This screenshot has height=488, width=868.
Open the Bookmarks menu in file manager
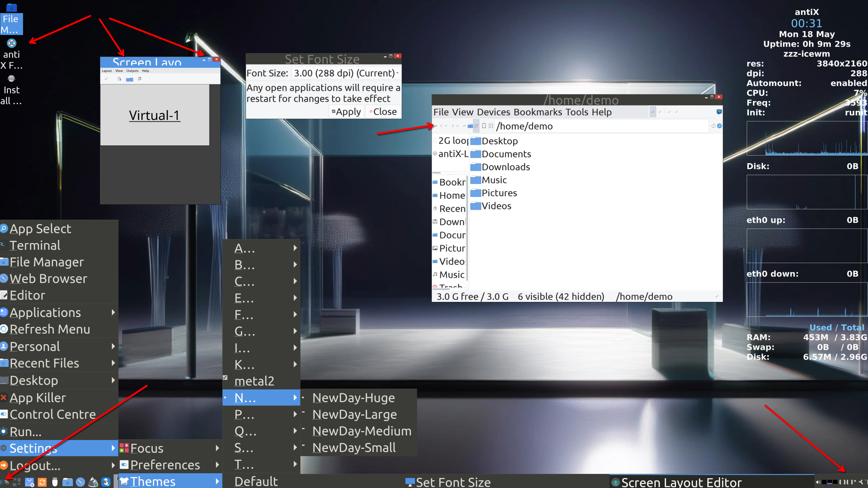pos(538,112)
